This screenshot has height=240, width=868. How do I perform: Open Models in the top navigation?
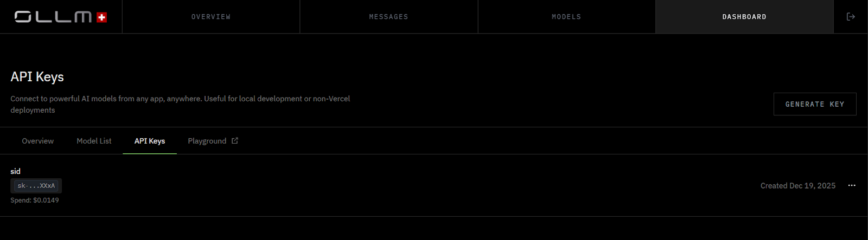pyautogui.click(x=566, y=17)
